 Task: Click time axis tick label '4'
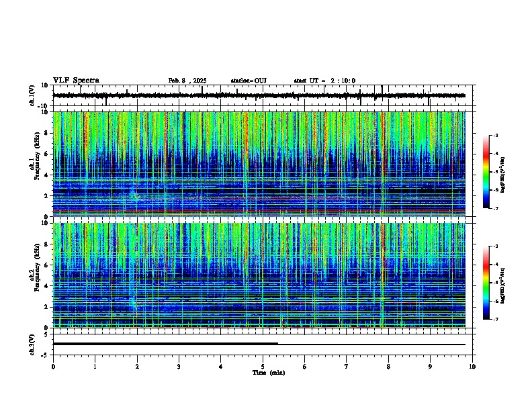[221, 367]
